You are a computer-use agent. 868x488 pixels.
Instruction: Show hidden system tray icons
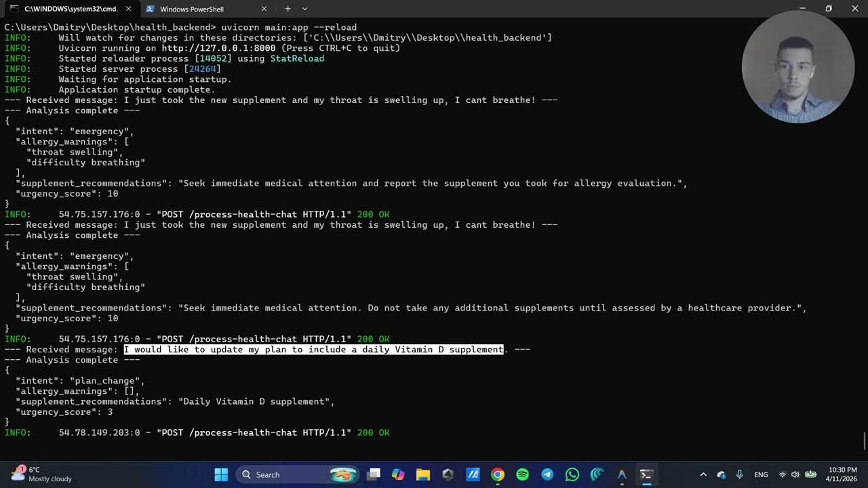tap(703, 474)
